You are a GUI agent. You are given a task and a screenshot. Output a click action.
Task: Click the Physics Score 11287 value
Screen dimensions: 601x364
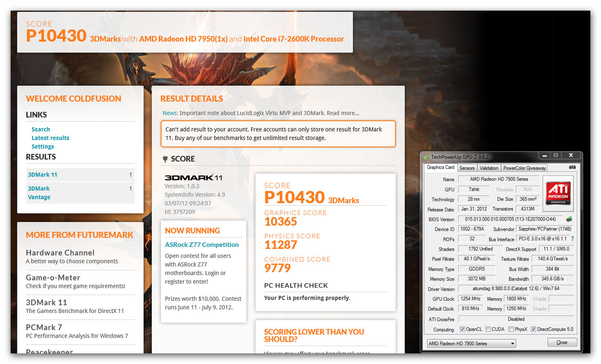[x=281, y=245]
